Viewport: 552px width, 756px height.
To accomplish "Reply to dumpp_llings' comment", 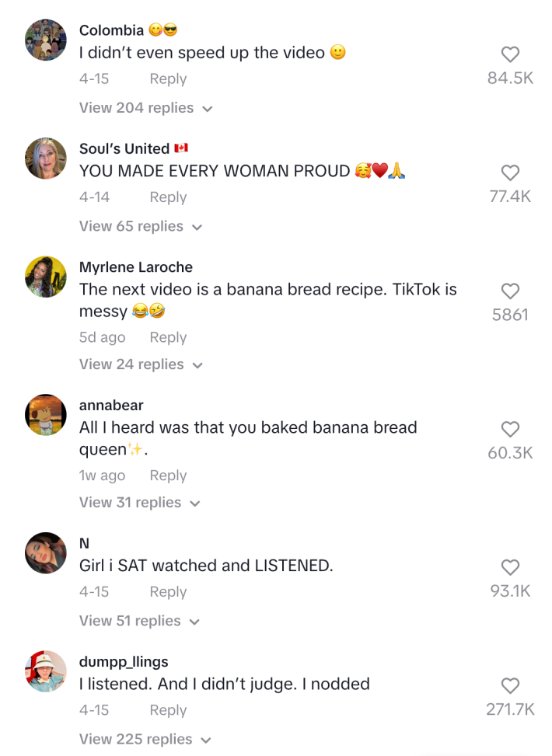I will point(168,710).
